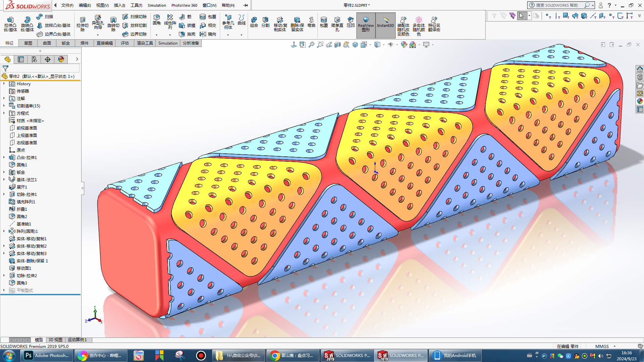Image resolution: width=644 pixels, height=362 pixels.
Task: Select Move/Copy Bodies tool (移动/复制实体)
Action: pos(280,24)
